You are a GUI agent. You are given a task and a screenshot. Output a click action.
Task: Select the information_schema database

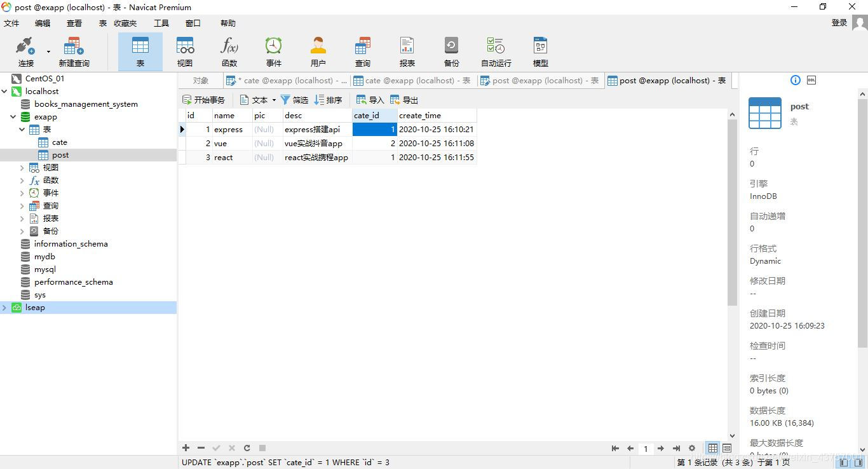point(71,244)
